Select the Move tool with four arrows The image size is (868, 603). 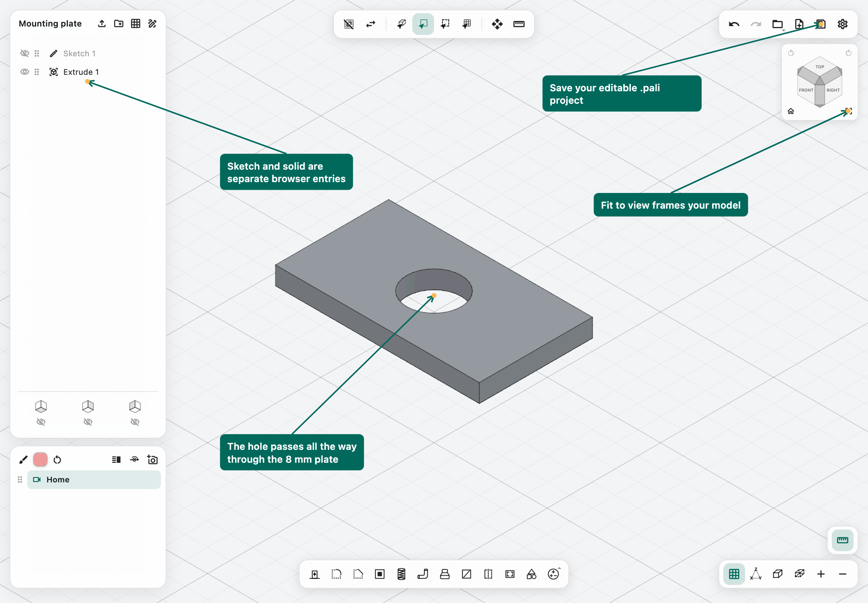497,24
